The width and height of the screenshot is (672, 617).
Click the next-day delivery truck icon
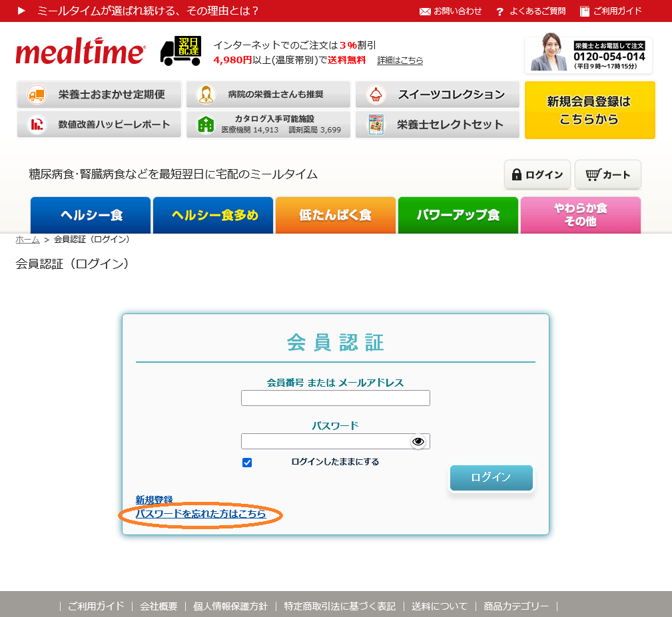pyautogui.click(x=180, y=51)
